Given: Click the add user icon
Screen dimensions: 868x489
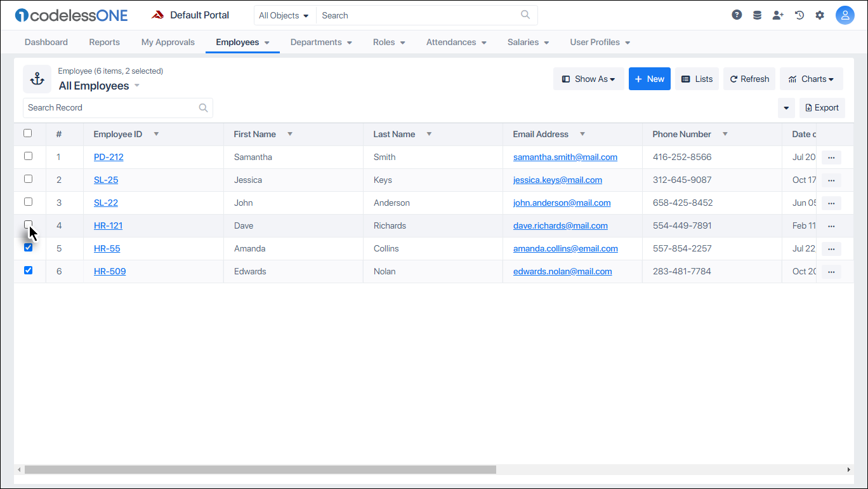Looking at the screenshot, I should click(x=778, y=14).
